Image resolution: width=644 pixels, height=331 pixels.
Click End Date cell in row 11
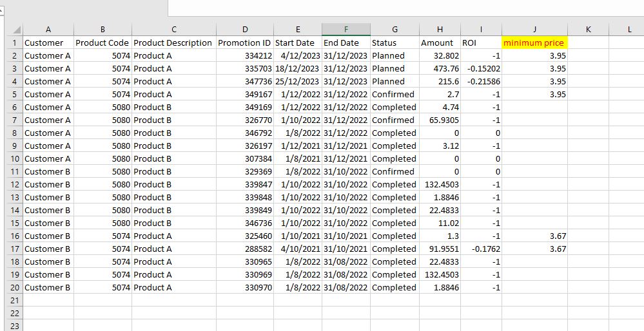346,171
